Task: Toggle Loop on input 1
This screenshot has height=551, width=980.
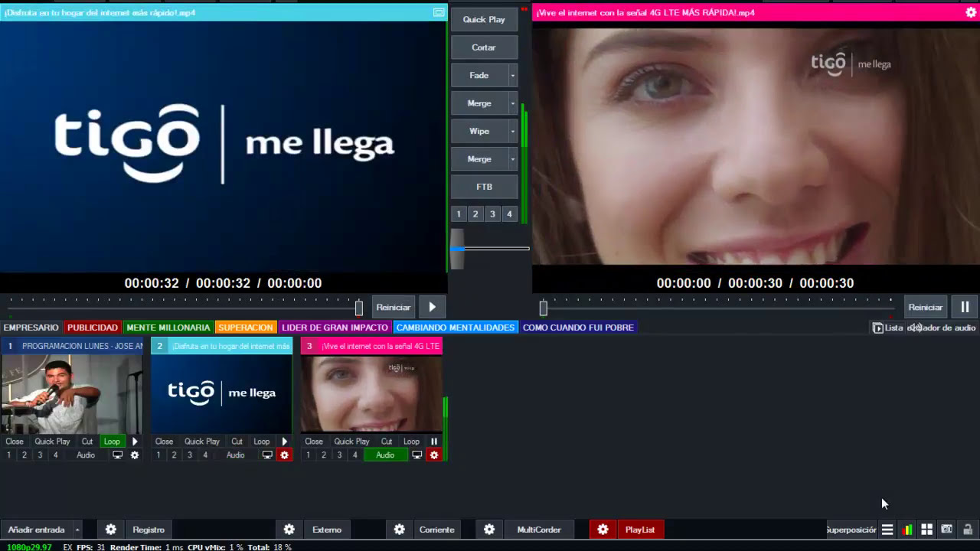Action: pyautogui.click(x=112, y=442)
